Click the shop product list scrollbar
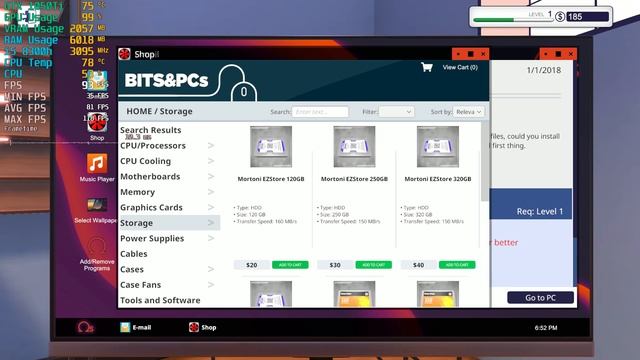 [484, 162]
